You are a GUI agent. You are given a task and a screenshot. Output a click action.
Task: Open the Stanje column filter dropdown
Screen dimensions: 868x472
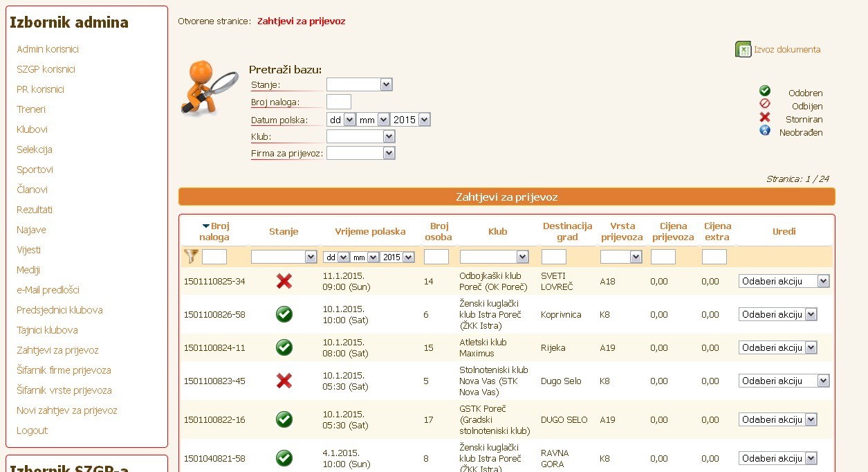pyautogui.click(x=284, y=257)
